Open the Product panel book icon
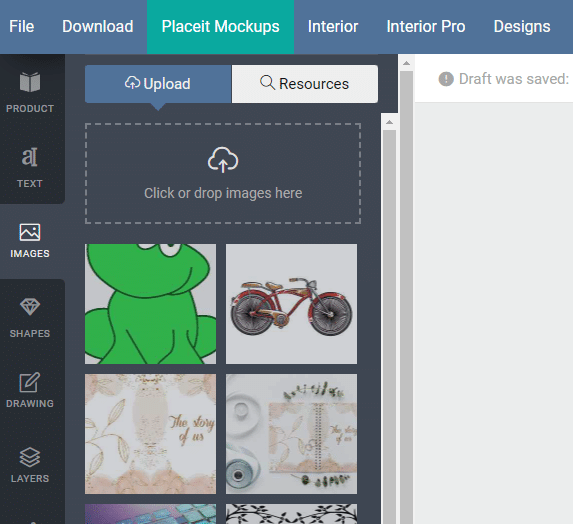The width and height of the screenshot is (573, 524). tap(30, 82)
